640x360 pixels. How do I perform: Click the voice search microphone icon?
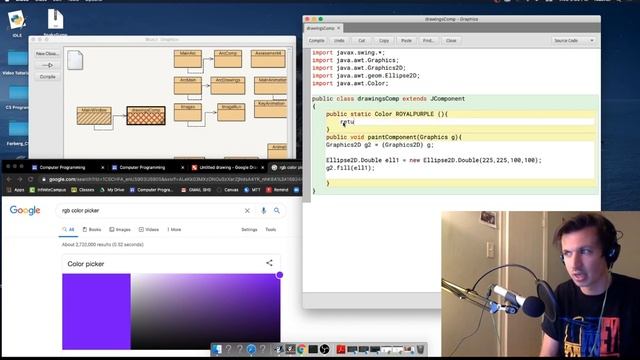pos(264,211)
